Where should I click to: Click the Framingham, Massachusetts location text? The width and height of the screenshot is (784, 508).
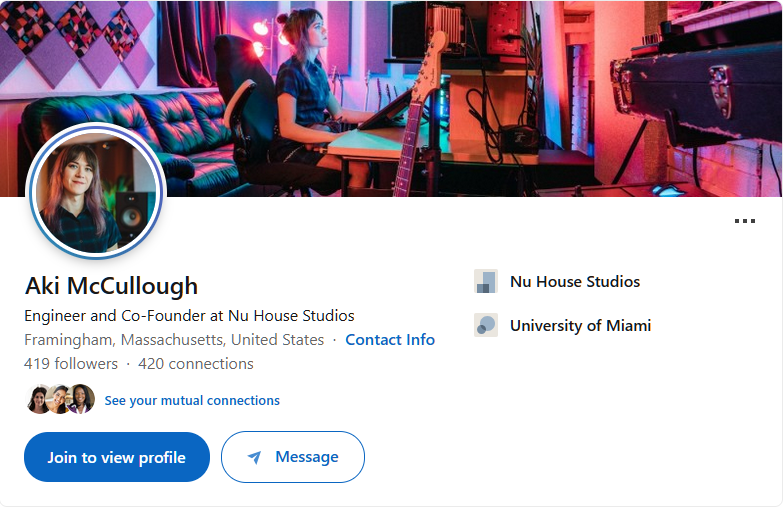[x=174, y=340]
